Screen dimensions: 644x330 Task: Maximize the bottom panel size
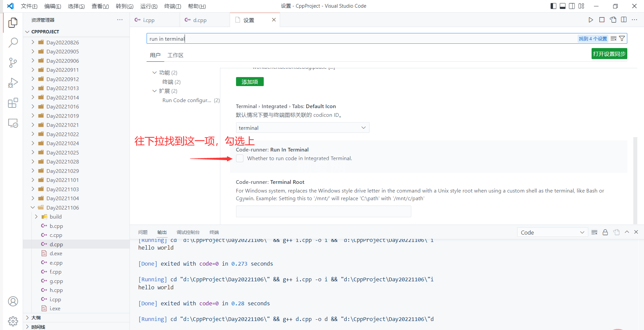627,232
